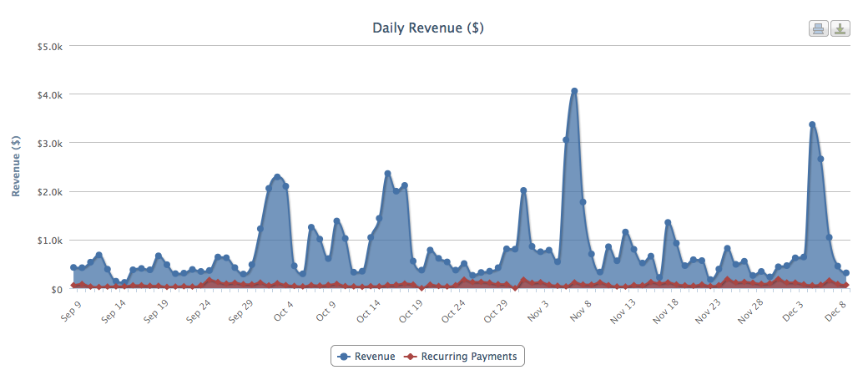Image resolution: width=868 pixels, height=370 pixels.
Task: Hide Recurring Payments series via legend label
Action: click(467, 357)
